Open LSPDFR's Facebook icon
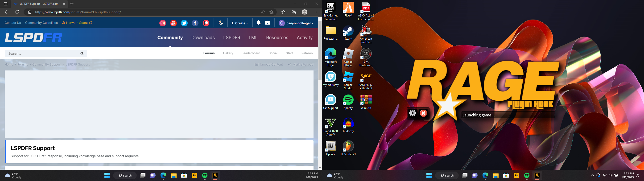Viewport: 644px width, 181px height. 195,23
